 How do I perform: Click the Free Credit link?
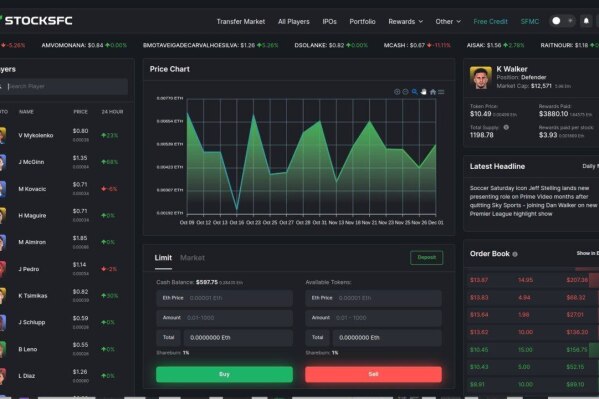[491, 21]
